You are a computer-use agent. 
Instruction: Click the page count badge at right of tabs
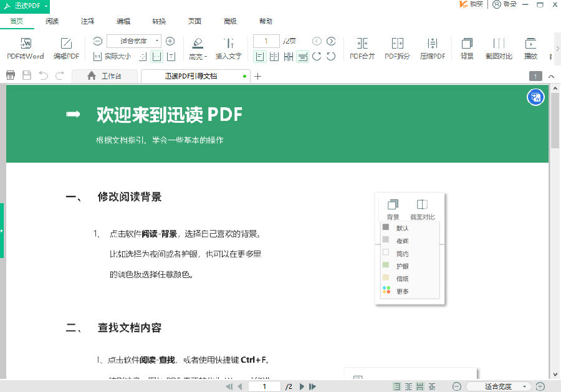coord(535,76)
